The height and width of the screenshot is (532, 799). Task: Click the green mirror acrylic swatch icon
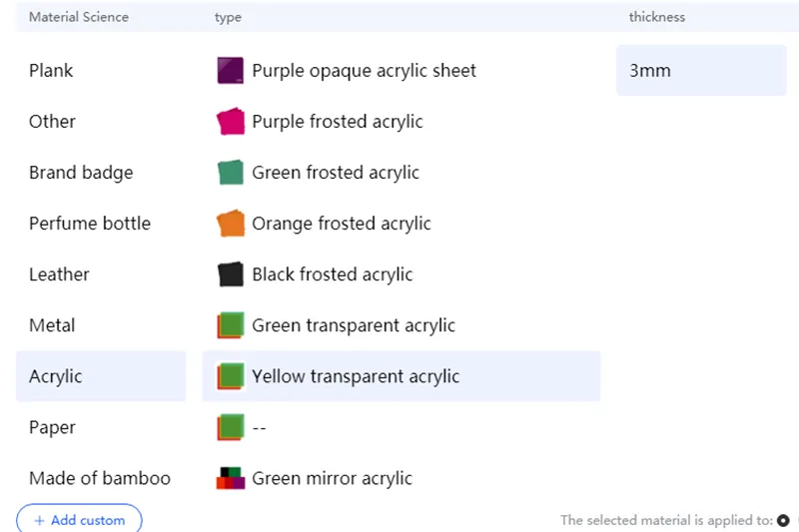coord(231,478)
